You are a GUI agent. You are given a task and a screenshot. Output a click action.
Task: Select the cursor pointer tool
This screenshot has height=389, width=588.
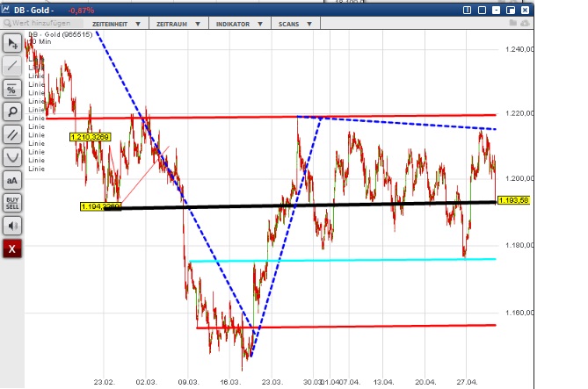(x=12, y=43)
